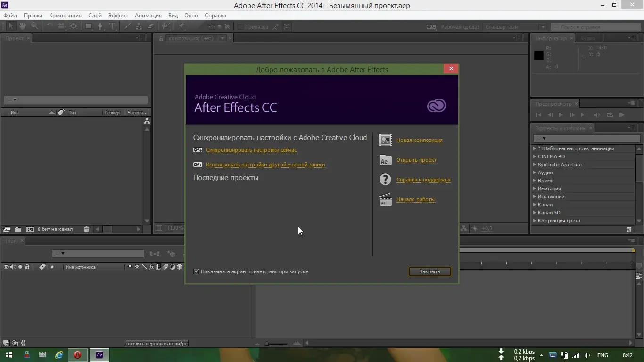
Task: Click the question mark help icon
Action: pos(385,180)
